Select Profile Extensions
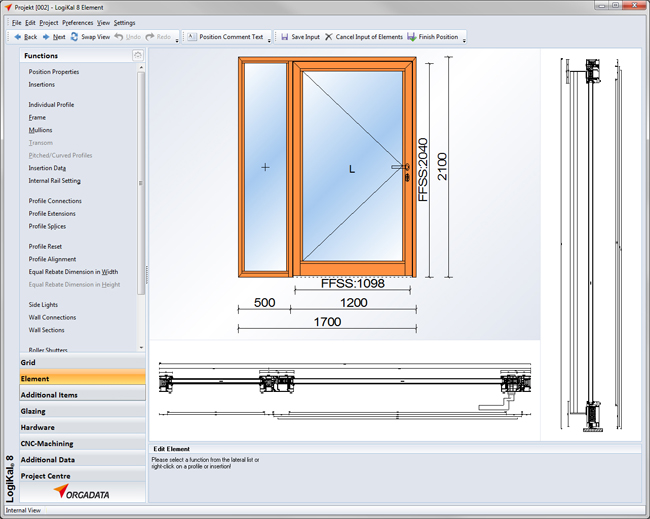Image resolution: width=650 pixels, height=519 pixels. click(x=52, y=214)
